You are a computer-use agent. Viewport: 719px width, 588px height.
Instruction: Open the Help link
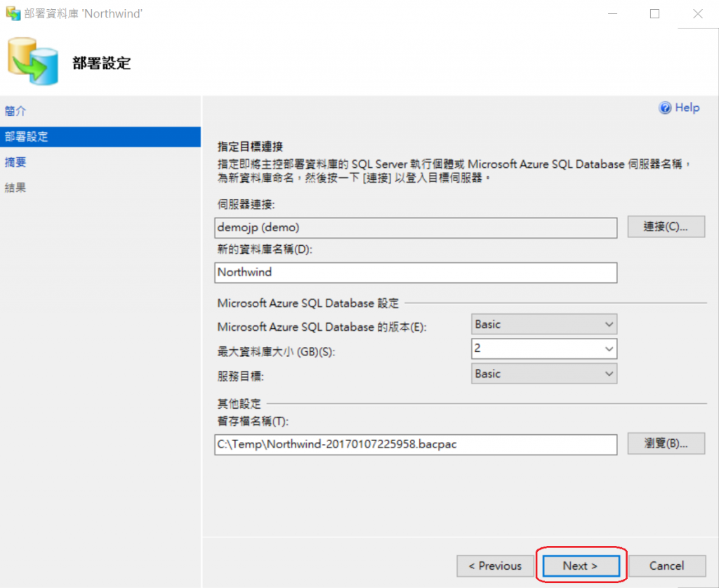(x=687, y=107)
